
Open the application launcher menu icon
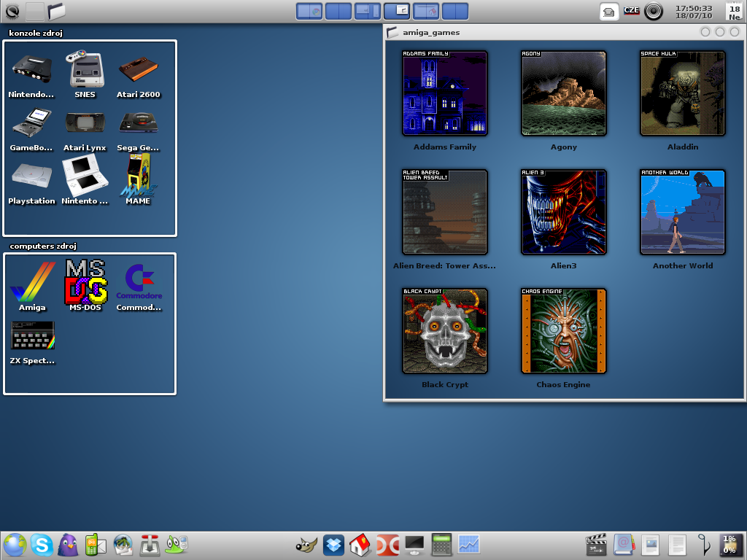[x=12, y=11]
